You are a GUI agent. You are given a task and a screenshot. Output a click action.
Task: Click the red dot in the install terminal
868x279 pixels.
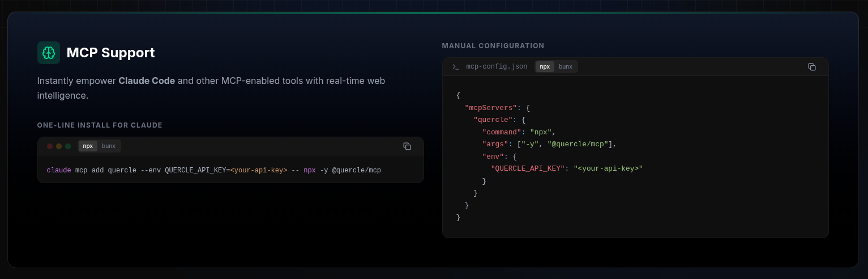(x=50, y=146)
